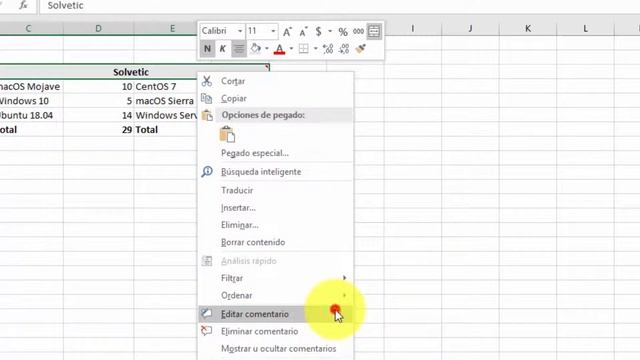Select cell containing macOS Sierra
The height and width of the screenshot is (360, 640).
pos(165,101)
